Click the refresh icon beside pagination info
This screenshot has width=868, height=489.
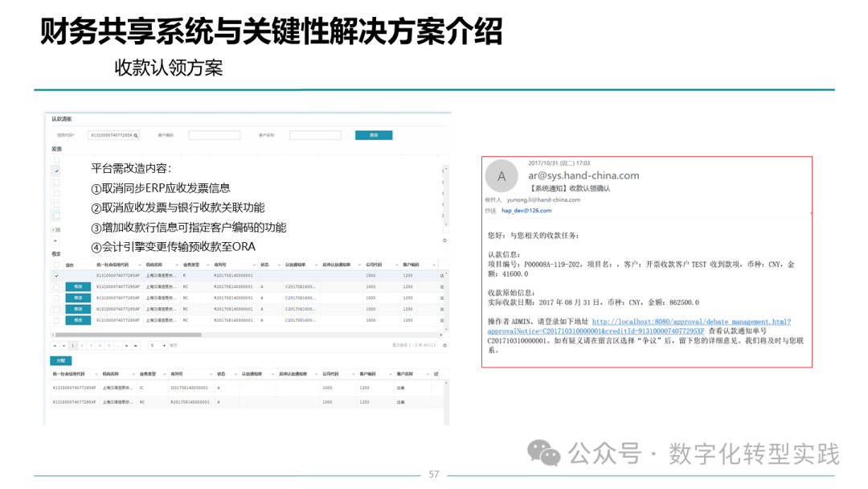pyautogui.click(x=445, y=346)
